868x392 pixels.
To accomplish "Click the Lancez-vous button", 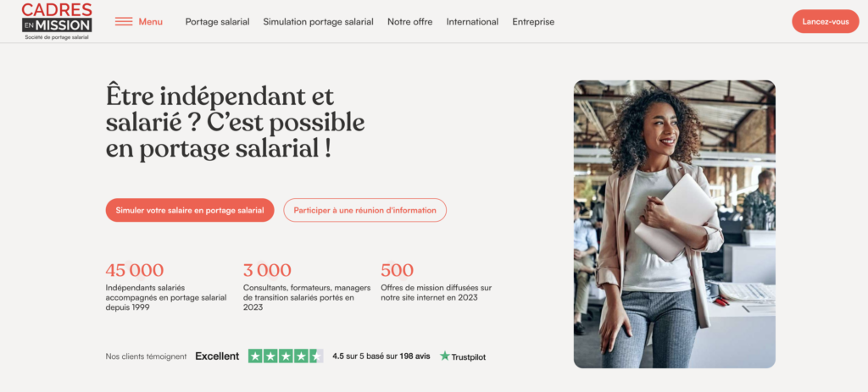I will point(826,21).
